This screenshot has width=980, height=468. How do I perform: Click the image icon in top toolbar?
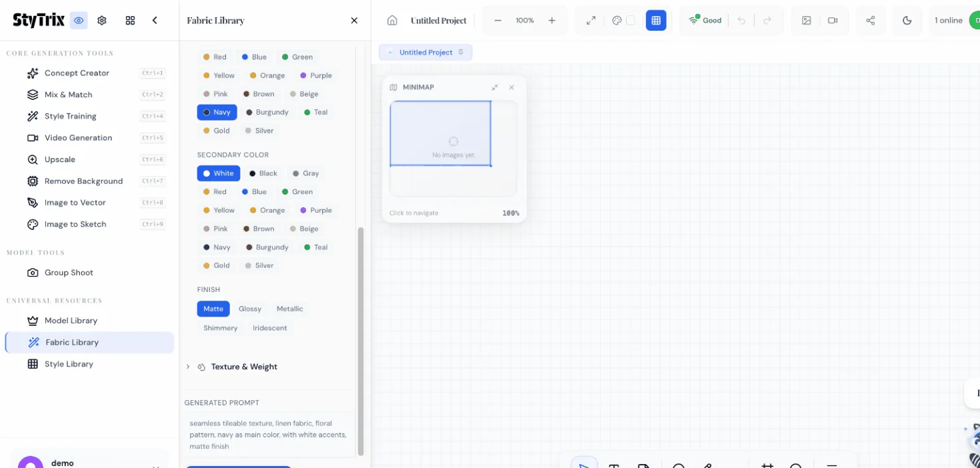[x=807, y=21]
